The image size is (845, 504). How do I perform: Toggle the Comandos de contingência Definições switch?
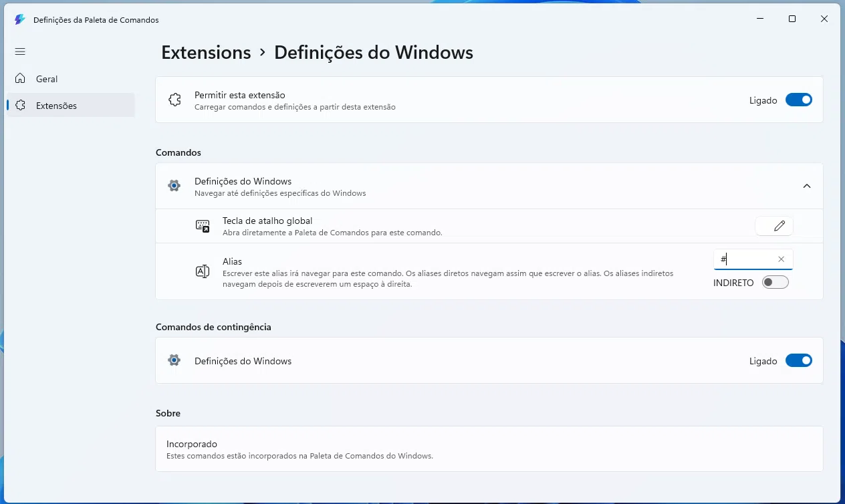point(799,361)
